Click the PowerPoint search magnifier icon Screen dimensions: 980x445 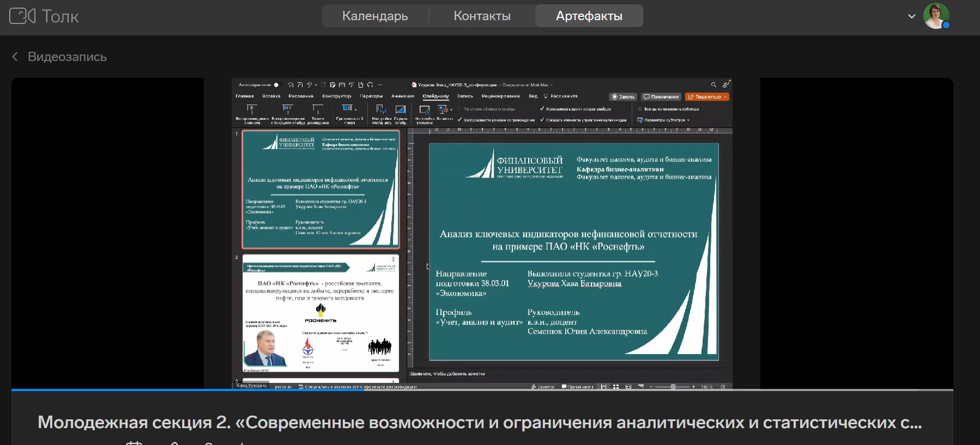tap(713, 84)
